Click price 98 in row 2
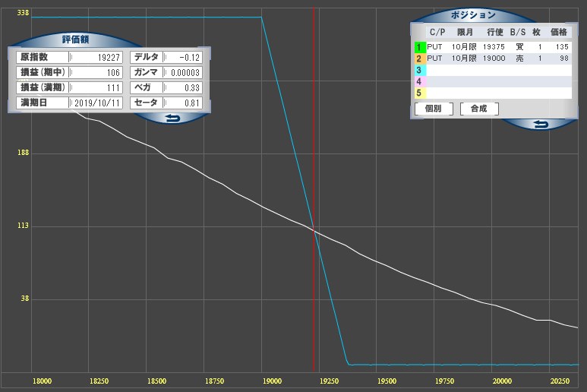This screenshot has width=587, height=392. (564, 58)
